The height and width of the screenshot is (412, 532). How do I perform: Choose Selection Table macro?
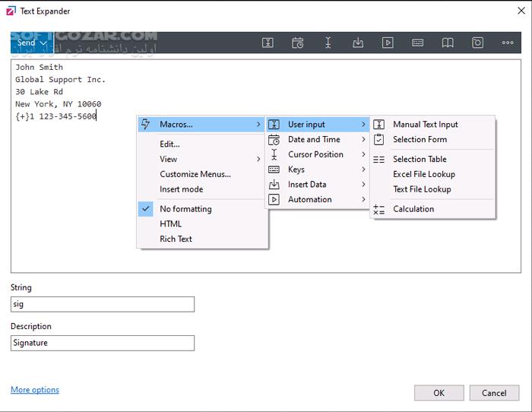point(432,159)
